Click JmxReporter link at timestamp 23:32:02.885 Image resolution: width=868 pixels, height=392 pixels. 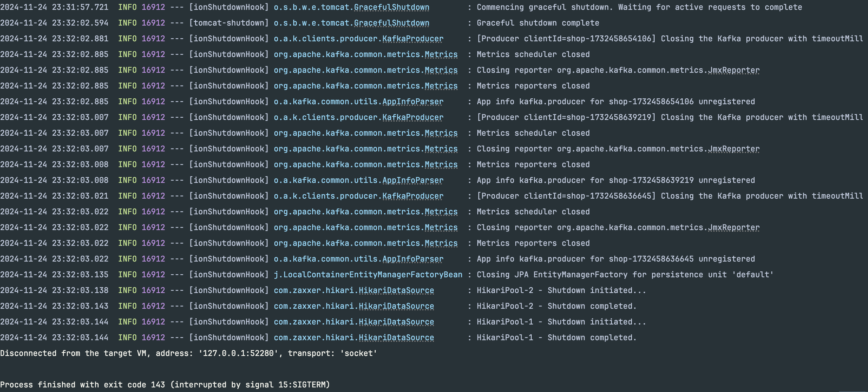(733, 70)
